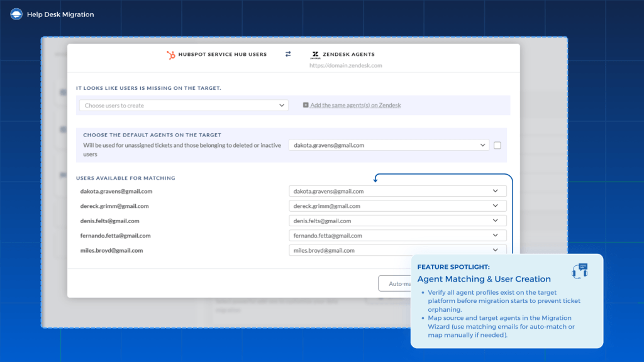Click the headset icon in Feature Spotlight
The height and width of the screenshot is (362, 644).
[x=579, y=271]
